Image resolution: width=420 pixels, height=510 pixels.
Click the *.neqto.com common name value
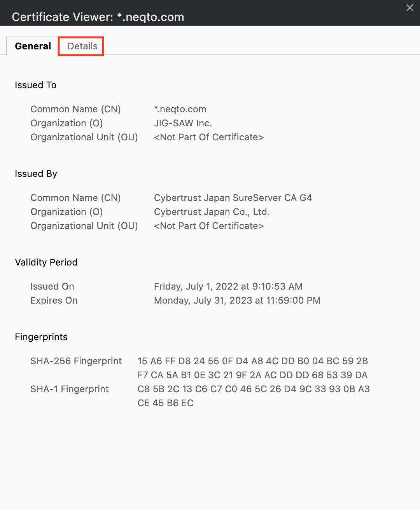(180, 109)
